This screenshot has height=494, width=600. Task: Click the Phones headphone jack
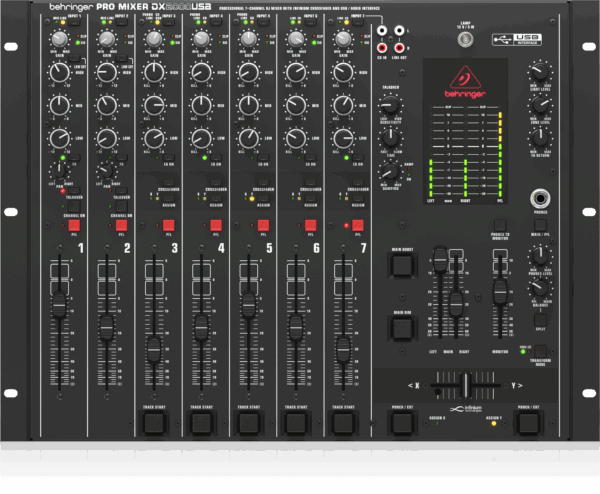(x=540, y=199)
